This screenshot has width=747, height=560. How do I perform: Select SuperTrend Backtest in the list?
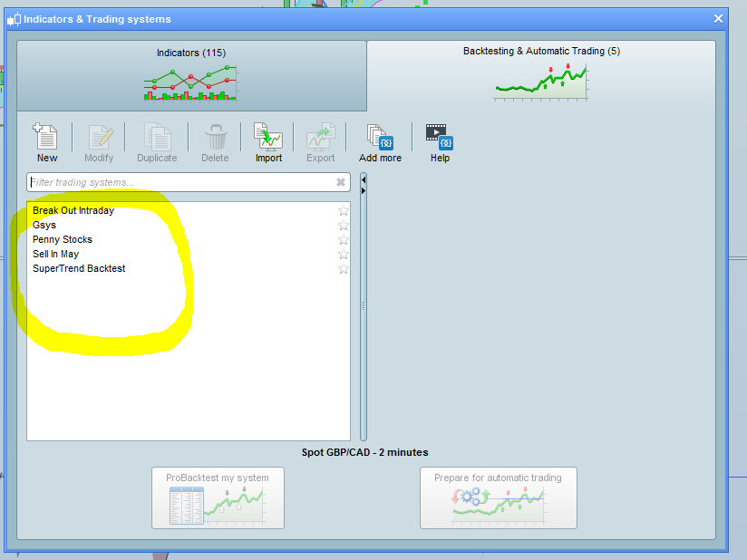189,268
